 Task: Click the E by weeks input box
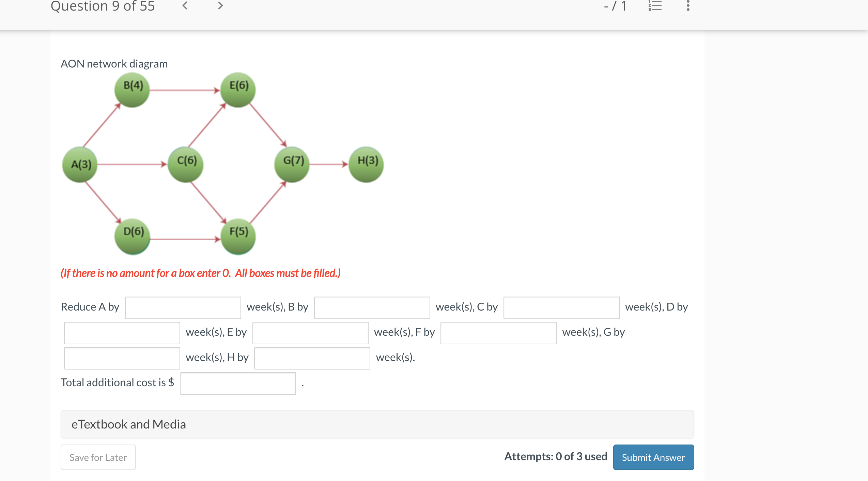310,333
